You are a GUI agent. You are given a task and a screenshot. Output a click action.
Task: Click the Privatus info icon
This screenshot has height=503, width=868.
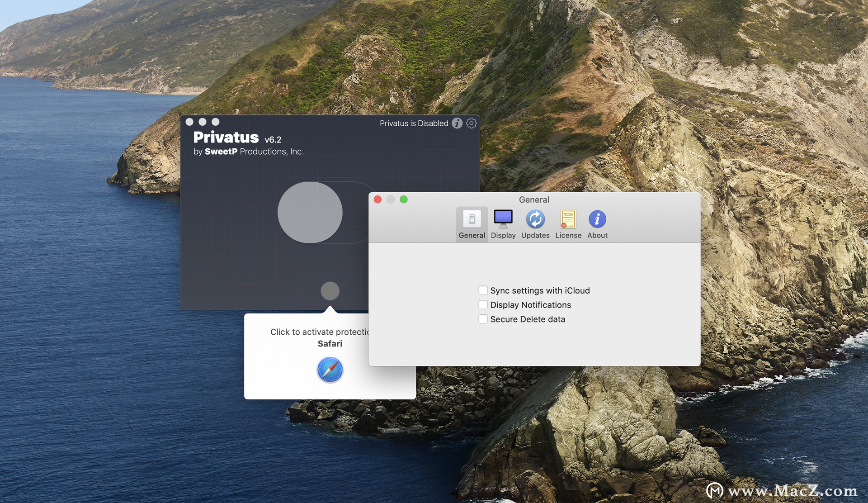pos(457,123)
